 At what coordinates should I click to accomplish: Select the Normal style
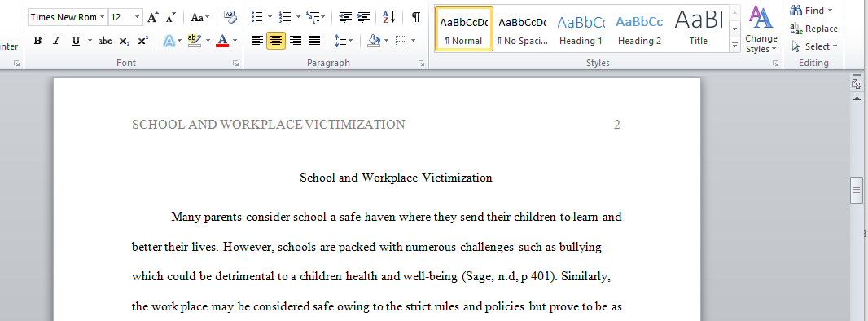pyautogui.click(x=464, y=29)
